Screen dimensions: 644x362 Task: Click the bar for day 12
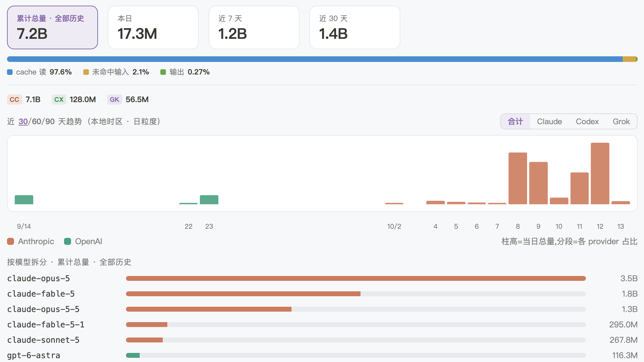click(x=600, y=173)
